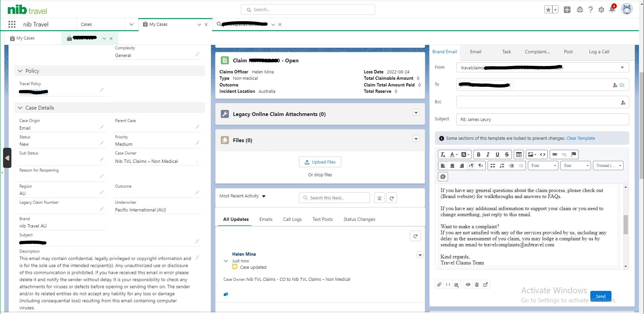Screen dimensions: 644x314
Task: Switch to the Call Logs tab
Action: [x=292, y=219]
